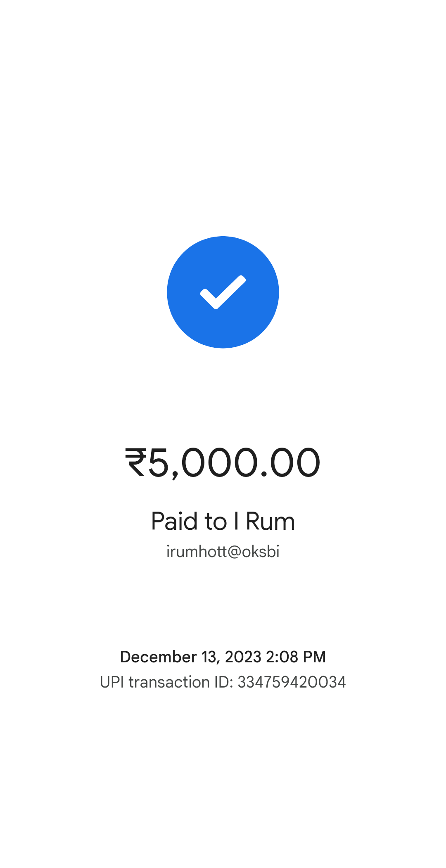Select the ₹5,000.00 payment amount
Viewport: 446px width, 868px height.
[x=223, y=463]
